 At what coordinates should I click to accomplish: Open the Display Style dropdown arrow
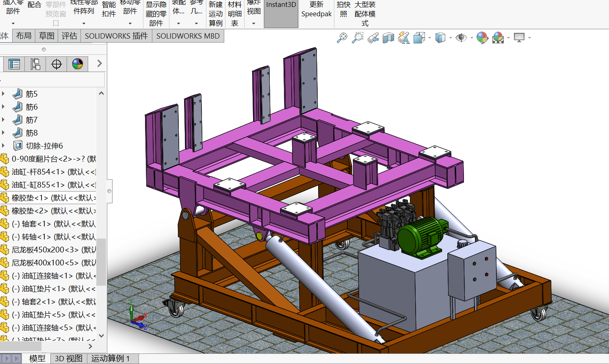pos(451,38)
